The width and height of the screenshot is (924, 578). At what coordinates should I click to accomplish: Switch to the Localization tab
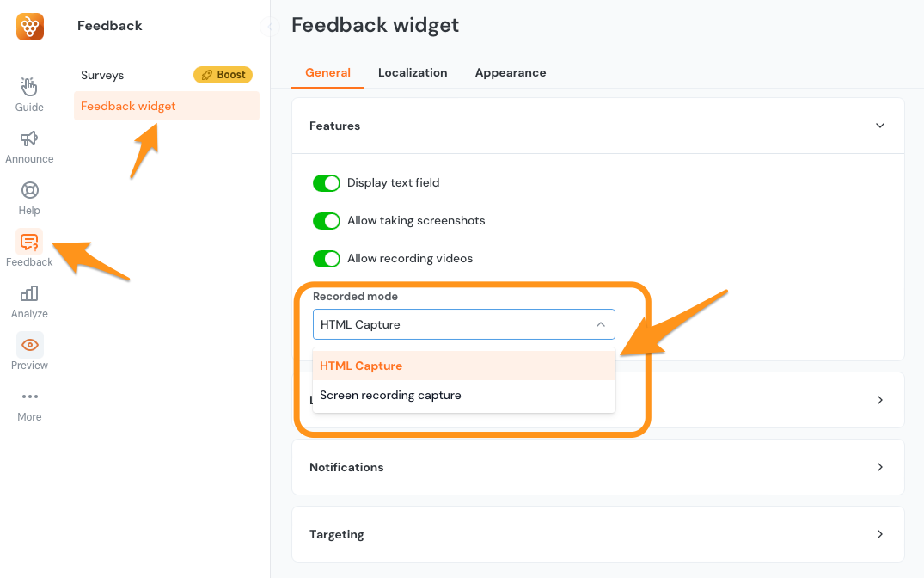pos(413,72)
